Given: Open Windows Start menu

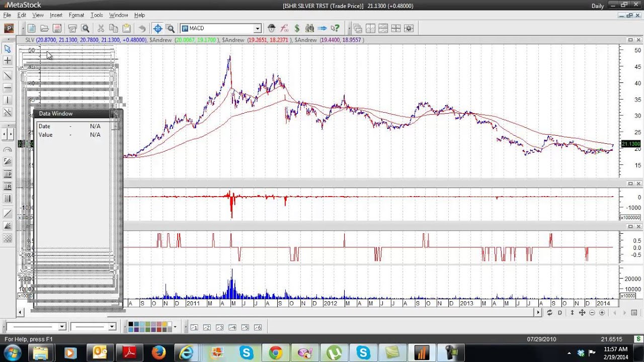Looking at the screenshot, I should pos(12,353).
